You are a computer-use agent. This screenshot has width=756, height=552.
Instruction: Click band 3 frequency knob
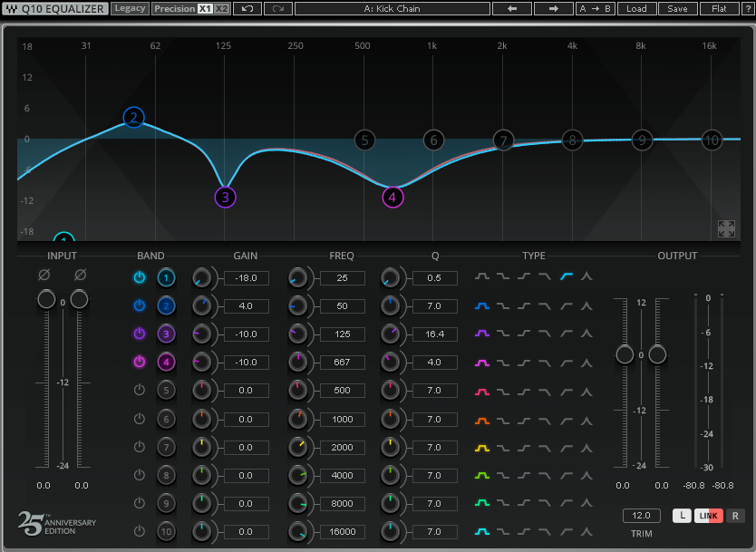297,334
